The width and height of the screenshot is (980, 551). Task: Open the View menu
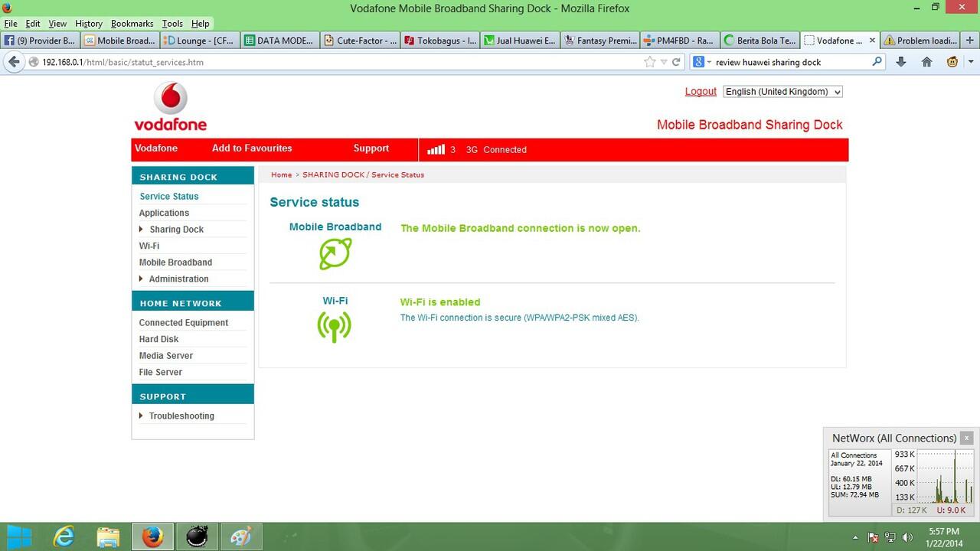click(x=57, y=24)
